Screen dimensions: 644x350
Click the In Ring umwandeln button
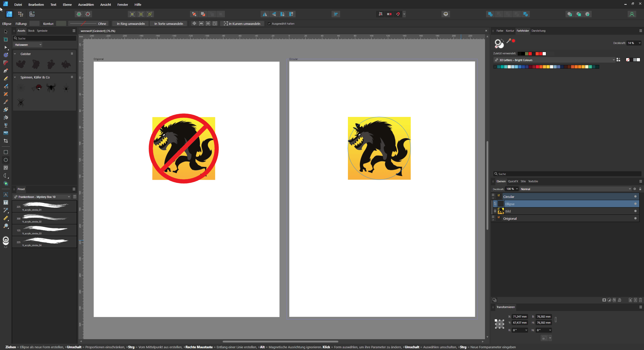click(x=130, y=23)
